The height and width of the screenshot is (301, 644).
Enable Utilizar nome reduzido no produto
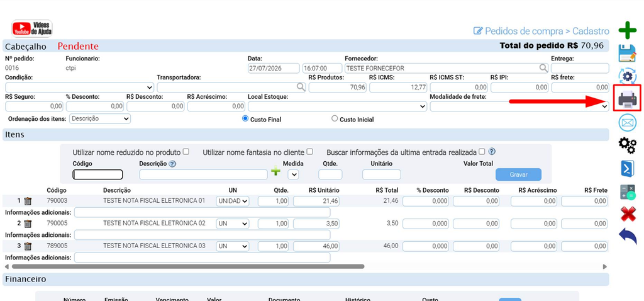click(x=186, y=152)
